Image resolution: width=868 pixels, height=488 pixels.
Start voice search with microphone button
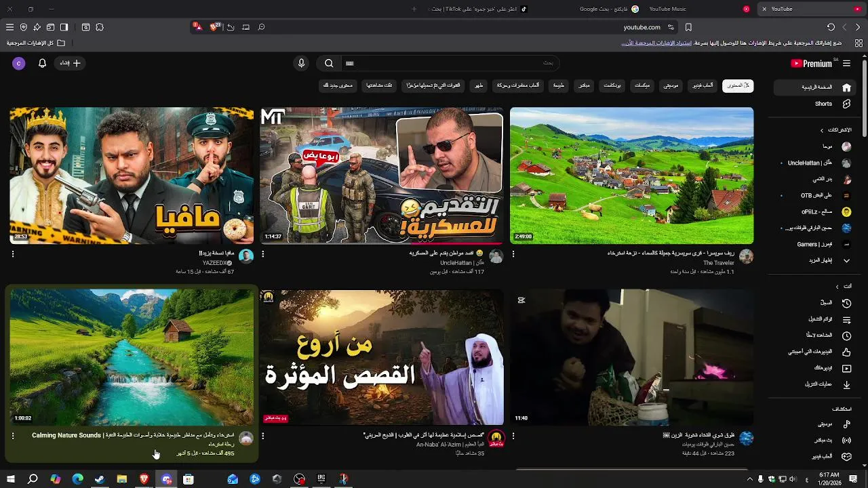point(301,63)
